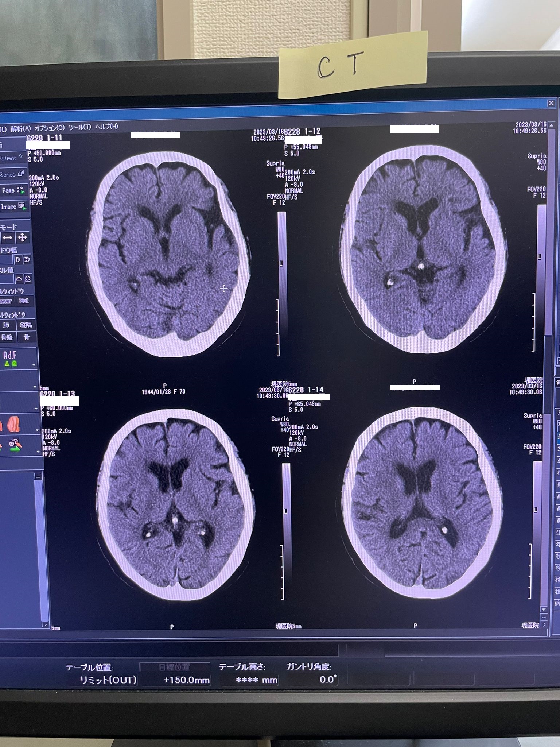Screen dimensions: 560x747
Task: Click the viewer scroll down arrow
Action: [x=544, y=610]
